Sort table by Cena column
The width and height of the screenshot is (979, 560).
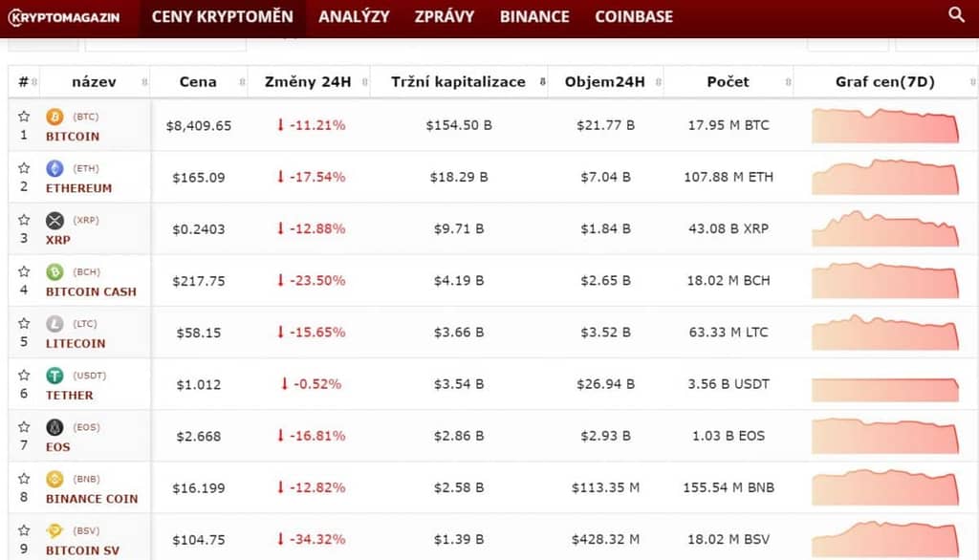pos(199,82)
